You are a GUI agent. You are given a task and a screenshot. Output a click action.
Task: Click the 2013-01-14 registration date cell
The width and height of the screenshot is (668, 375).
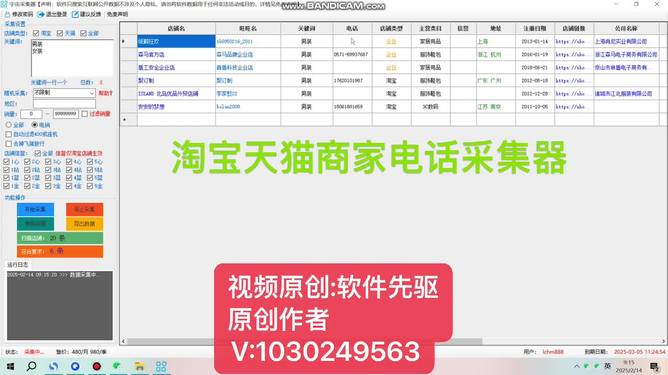point(535,41)
